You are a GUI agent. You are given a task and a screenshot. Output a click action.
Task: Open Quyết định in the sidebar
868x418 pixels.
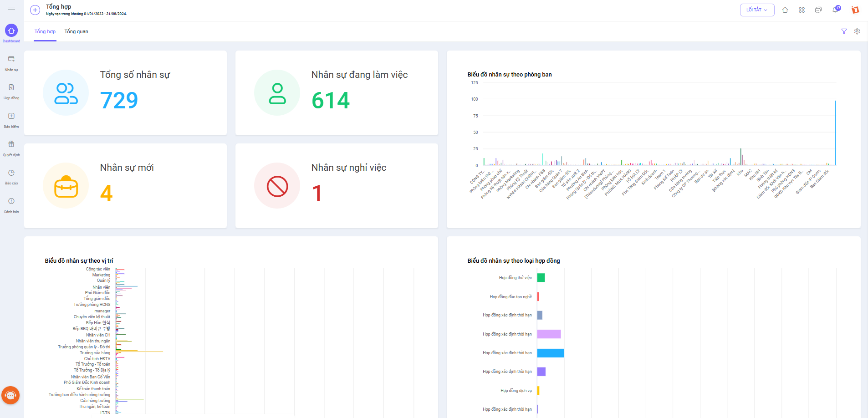(11, 148)
